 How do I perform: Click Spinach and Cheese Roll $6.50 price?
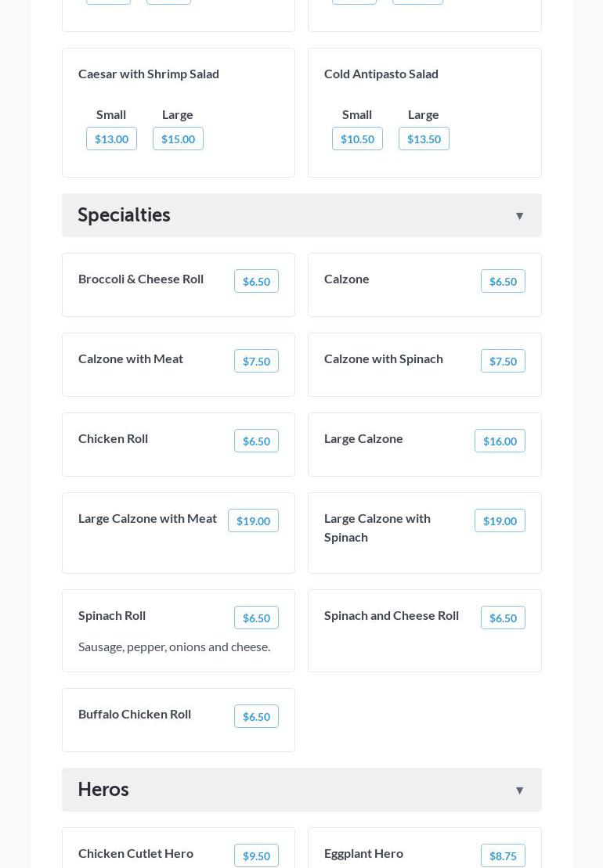pos(503,618)
